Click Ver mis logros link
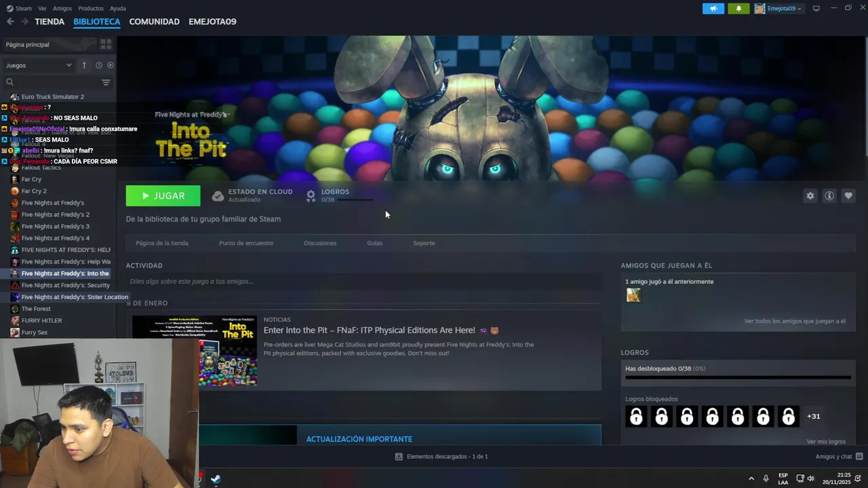The image size is (868, 488). pyautogui.click(x=826, y=441)
